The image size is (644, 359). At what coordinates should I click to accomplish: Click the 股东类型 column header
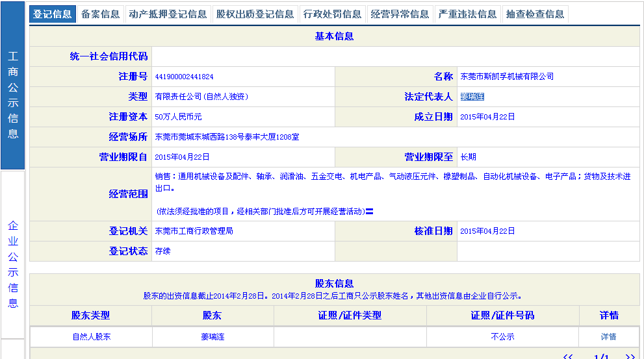click(x=90, y=316)
